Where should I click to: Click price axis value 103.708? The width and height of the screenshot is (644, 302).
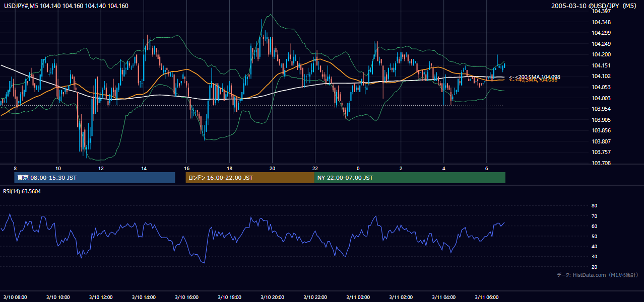pos(601,163)
